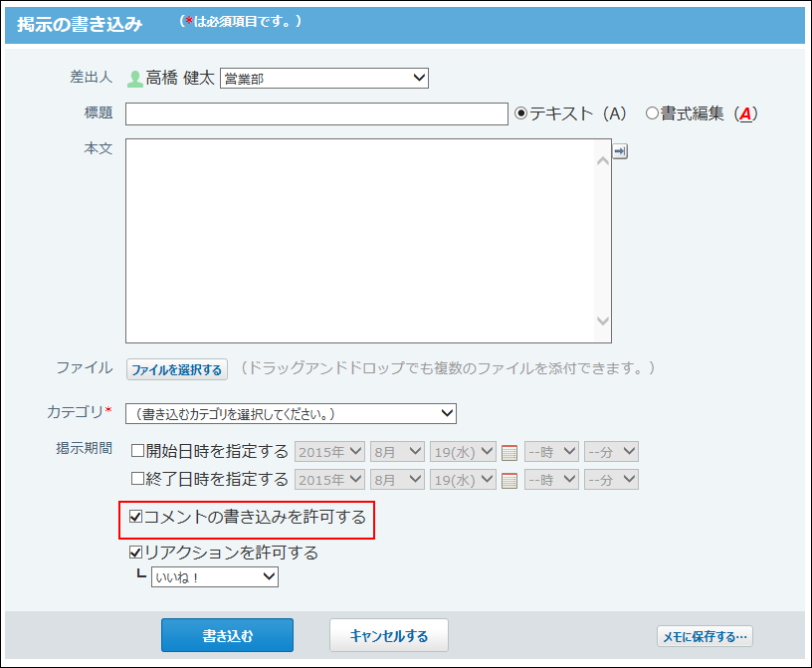
Task: Click the user icon beside 高橋 健太
Action: click(135, 79)
